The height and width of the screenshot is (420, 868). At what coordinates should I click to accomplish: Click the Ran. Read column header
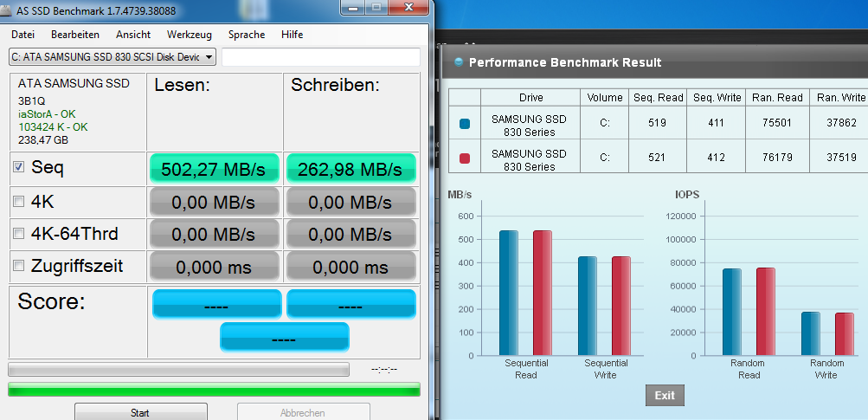click(777, 98)
